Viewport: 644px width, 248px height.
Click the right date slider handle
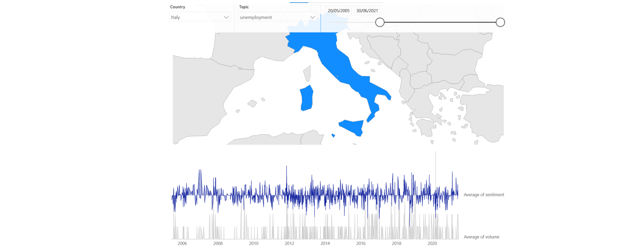pyautogui.click(x=500, y=22)
